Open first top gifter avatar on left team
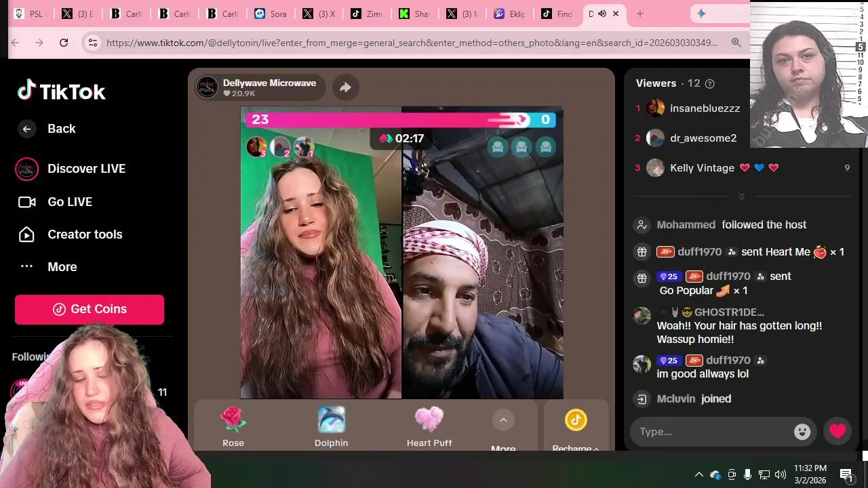The height and width of the screenshot is (488, 868). (256, 146)
